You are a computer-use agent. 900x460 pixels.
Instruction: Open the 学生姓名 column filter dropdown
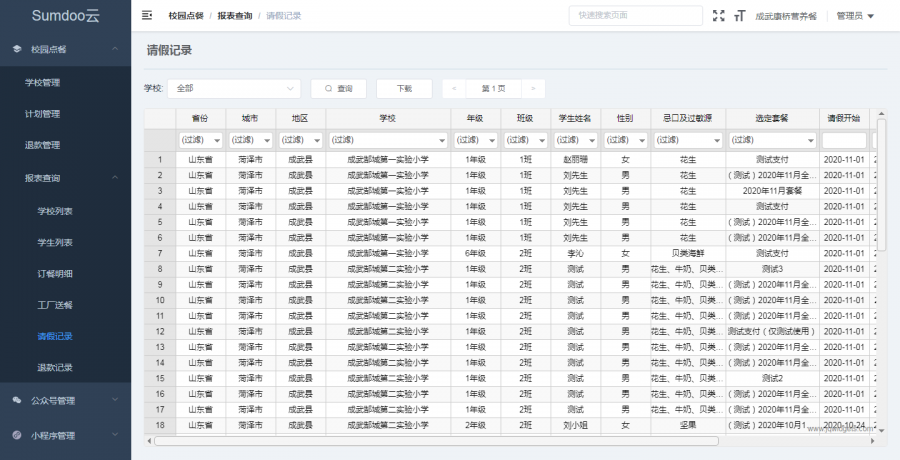pyautogui.click(x=576, y=140)
